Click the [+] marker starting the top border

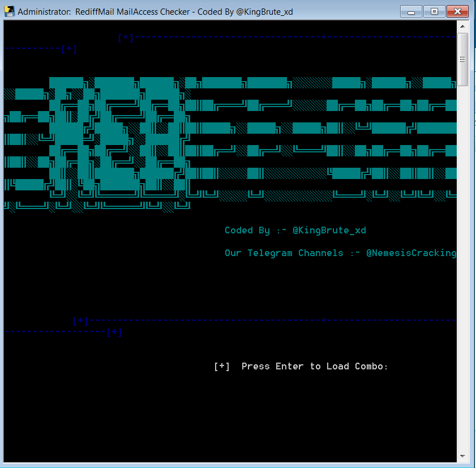(126, 38)
